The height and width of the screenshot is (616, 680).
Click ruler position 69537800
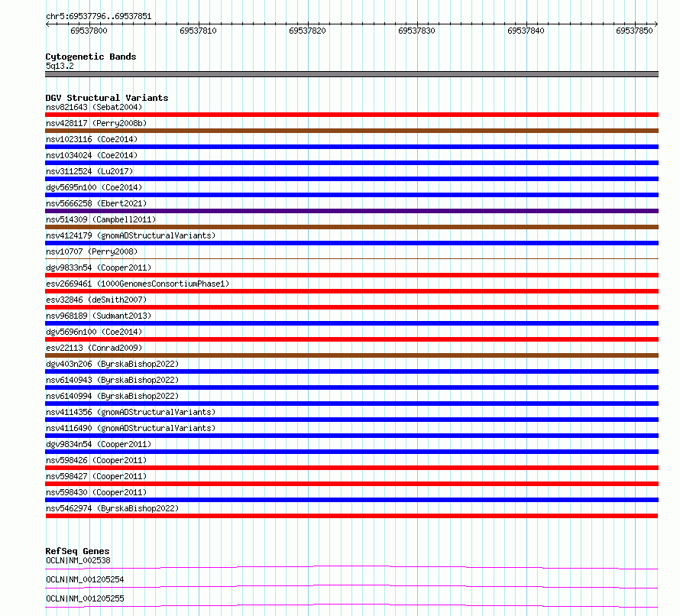pyautogui.click(x=89, y=31)
